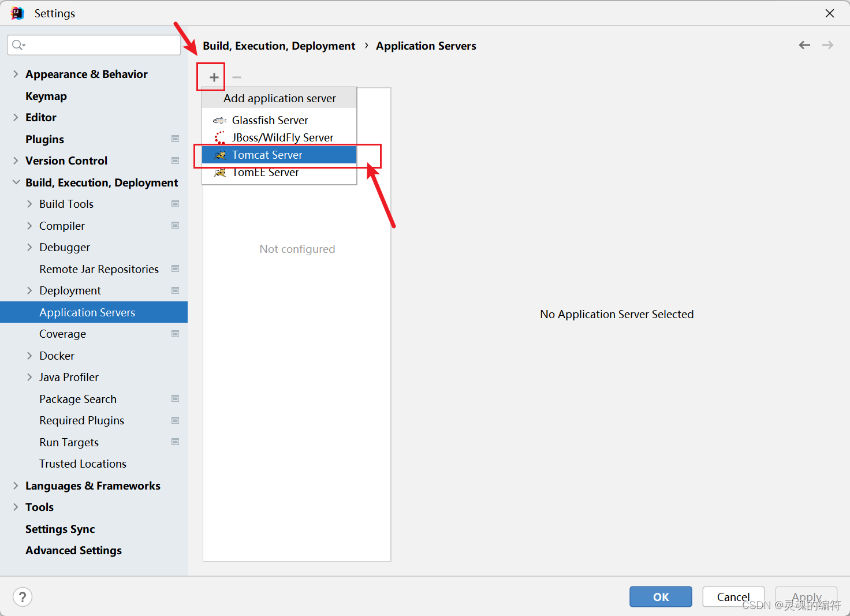Expand the Deployment subsection chevron
This screenshot has height=616, width=850.
click(29, 290)
